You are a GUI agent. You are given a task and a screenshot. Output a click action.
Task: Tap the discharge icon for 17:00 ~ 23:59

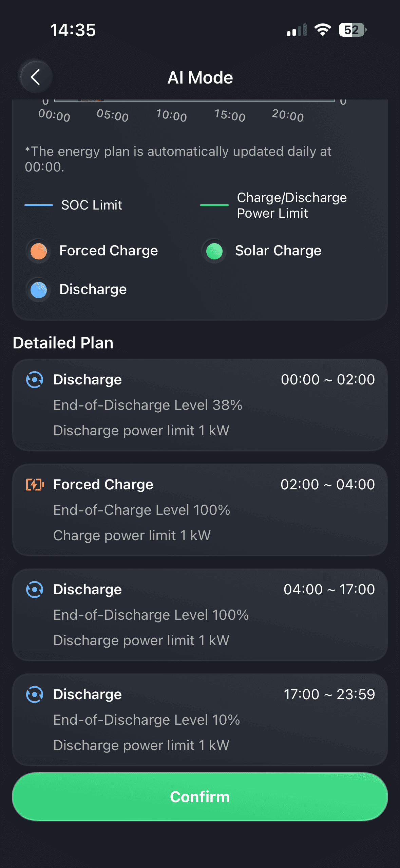tap(35, 694)
